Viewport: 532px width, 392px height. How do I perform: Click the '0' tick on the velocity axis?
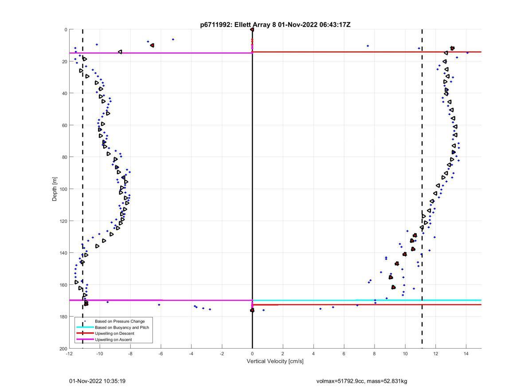pos(252,354)
